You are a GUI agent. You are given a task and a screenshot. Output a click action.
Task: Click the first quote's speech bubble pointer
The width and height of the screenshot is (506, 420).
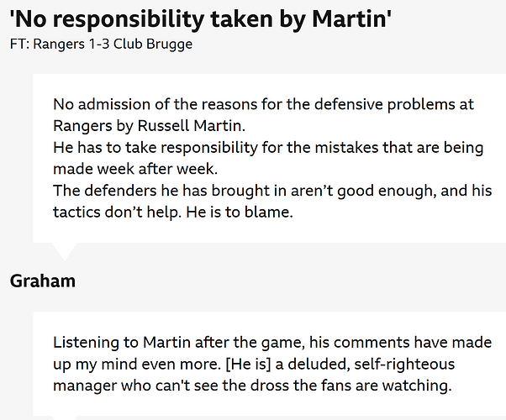(65, 251)
